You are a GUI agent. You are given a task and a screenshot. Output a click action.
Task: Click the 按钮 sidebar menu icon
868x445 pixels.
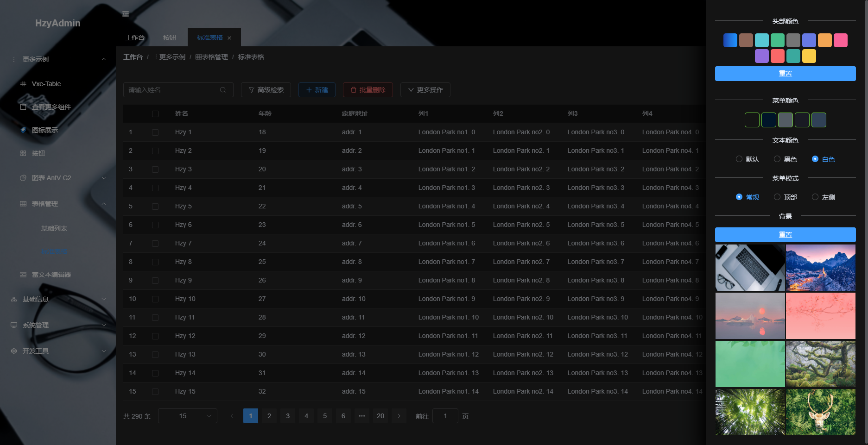[23, 153]
